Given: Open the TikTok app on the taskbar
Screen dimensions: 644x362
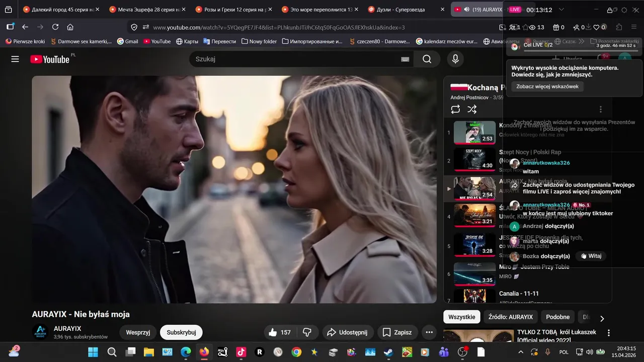Looking at the screenshot, I should (241, 352).
